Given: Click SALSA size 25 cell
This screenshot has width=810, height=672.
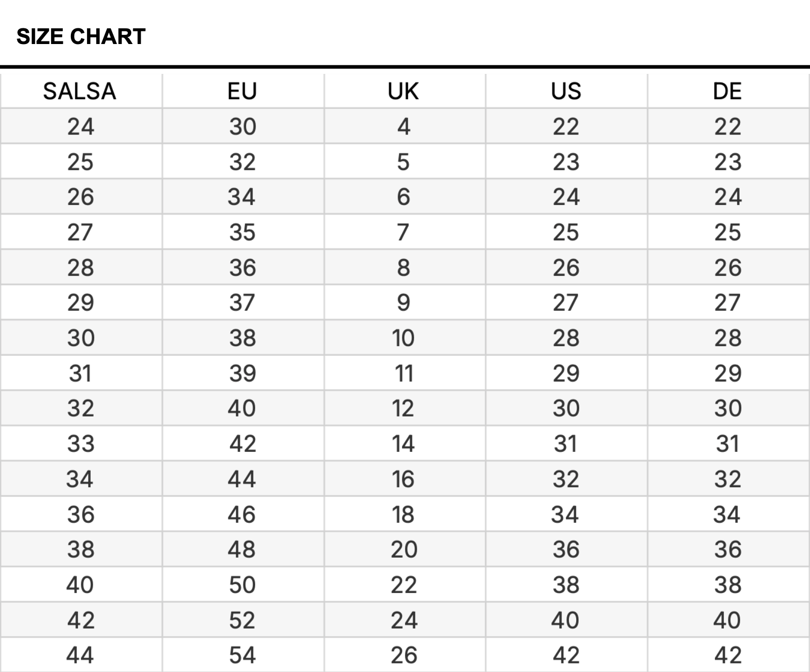Looking at the screenshot, I should pos(80,162).
